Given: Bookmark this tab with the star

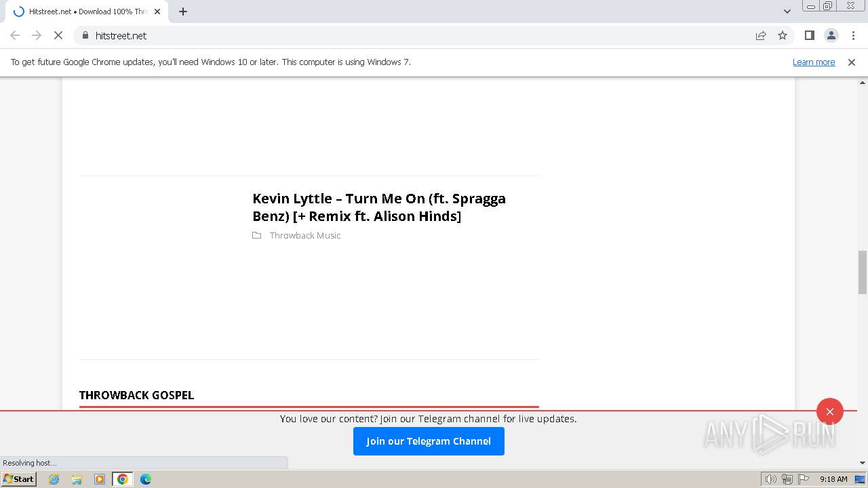Looking at the screenshot, I should click(x=783, y=35).
